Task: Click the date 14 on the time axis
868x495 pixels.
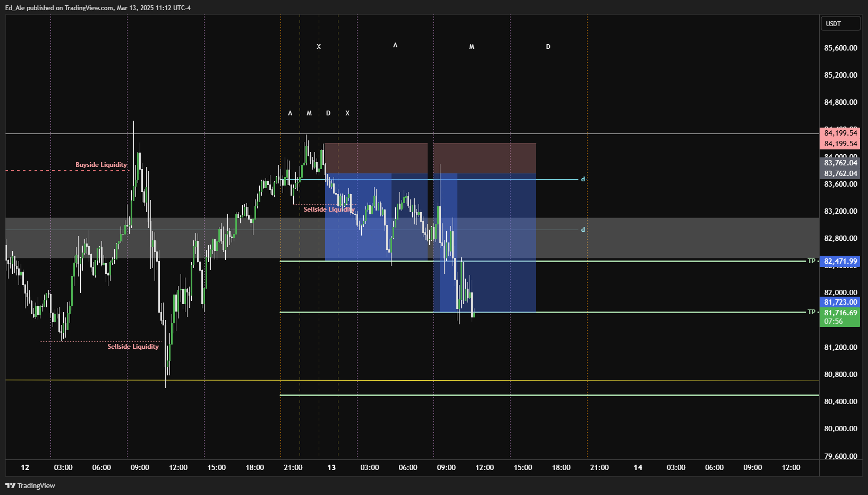Action: point(638,467)
